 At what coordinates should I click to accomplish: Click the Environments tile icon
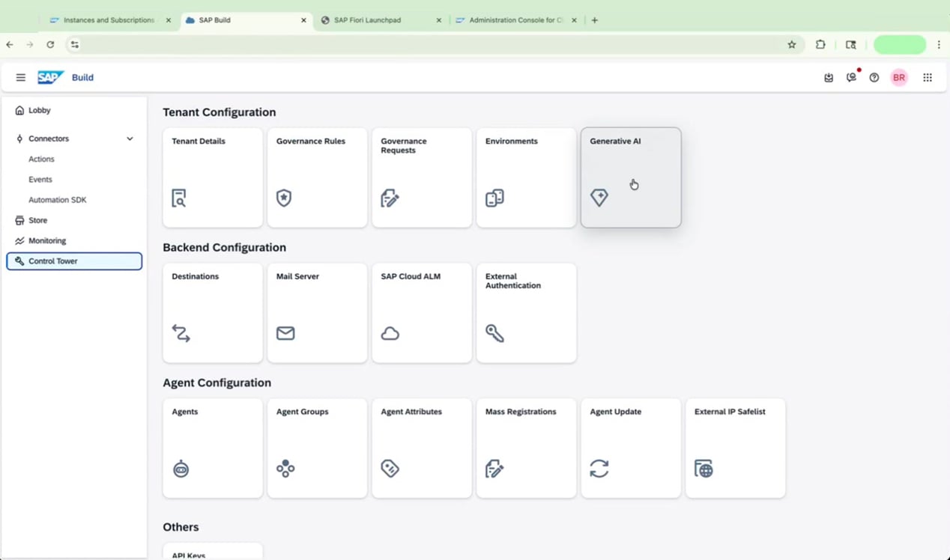(494, 198)
